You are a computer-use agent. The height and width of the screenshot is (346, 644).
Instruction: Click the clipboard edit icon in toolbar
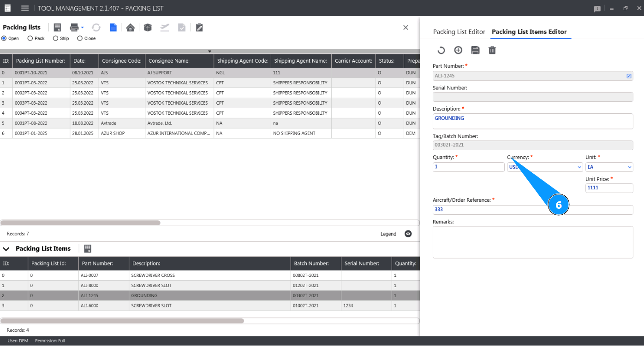click(x=199, y=28)
